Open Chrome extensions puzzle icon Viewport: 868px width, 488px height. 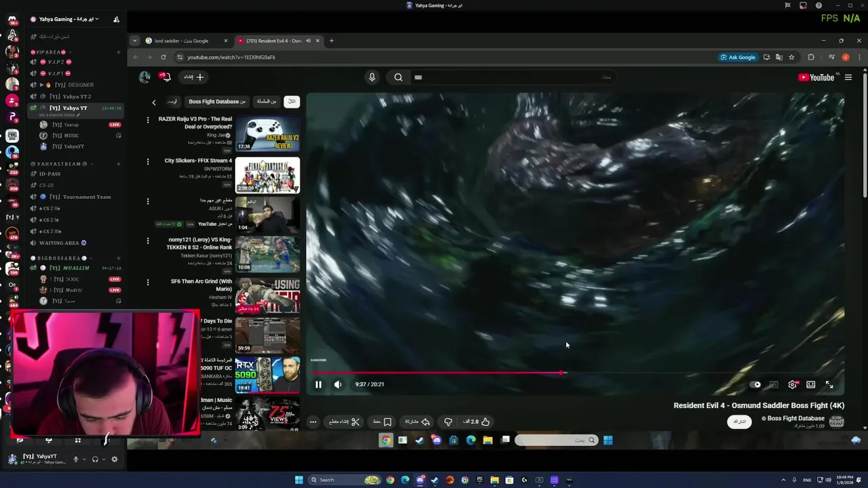click(811, 58)
